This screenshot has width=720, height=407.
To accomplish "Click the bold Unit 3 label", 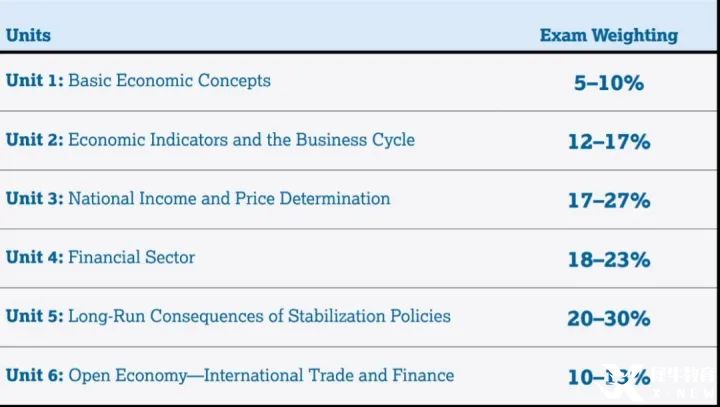I will 34,198.
